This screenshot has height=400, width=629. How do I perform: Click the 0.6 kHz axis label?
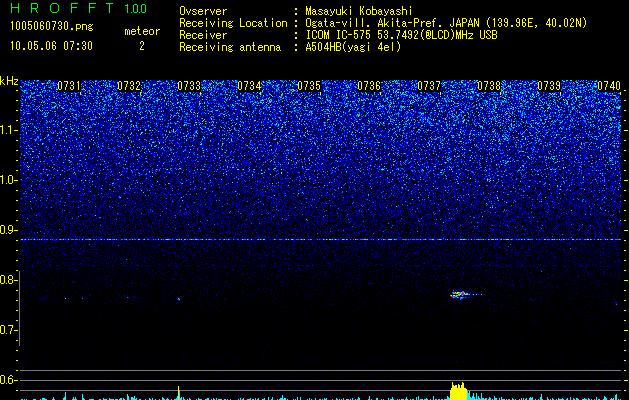(x=9, y=380)
